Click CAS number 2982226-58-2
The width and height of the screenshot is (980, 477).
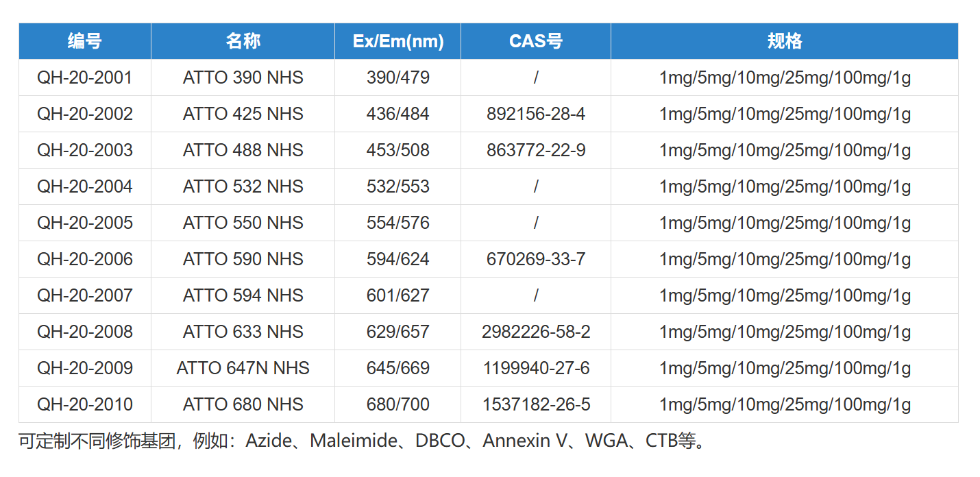click(536, 332)
